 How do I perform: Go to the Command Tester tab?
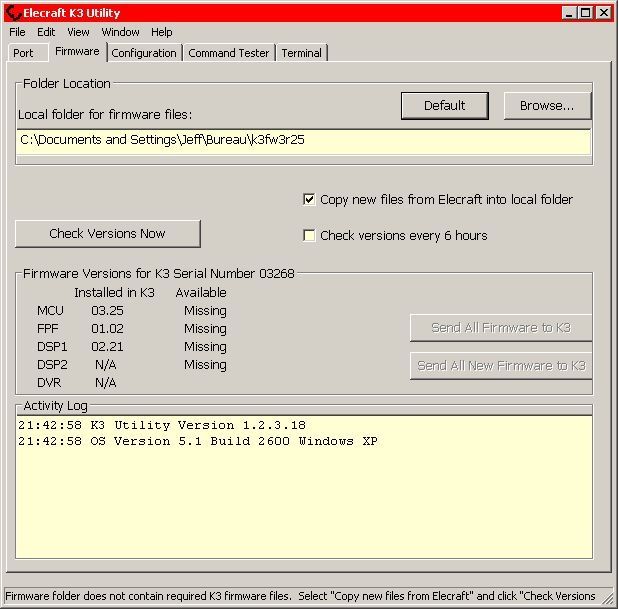pos(229,53)
